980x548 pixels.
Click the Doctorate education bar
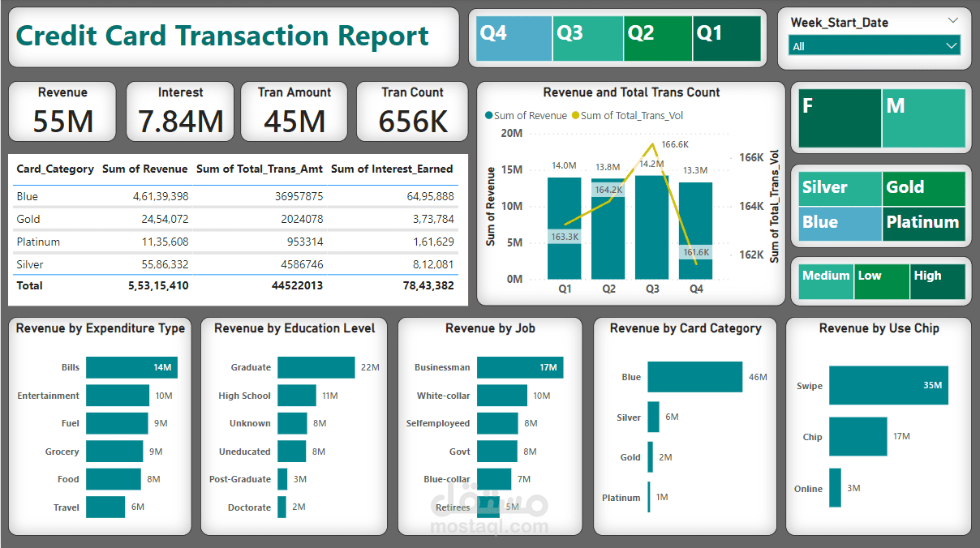(x=282, y=507)
